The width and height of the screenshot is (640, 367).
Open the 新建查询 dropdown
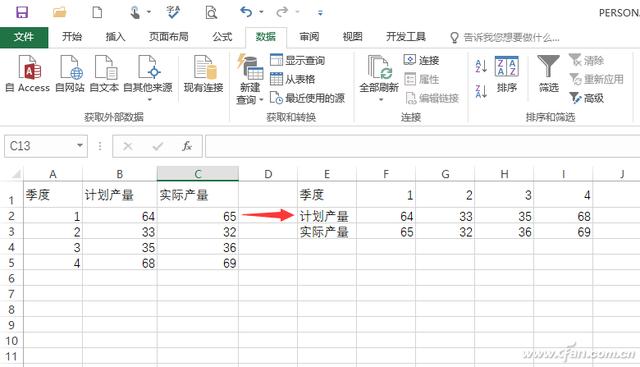250,80
